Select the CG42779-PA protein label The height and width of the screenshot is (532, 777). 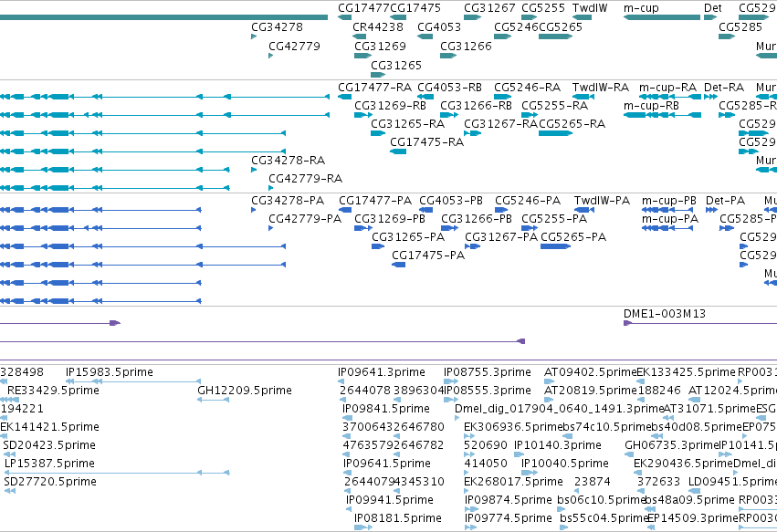[x=305, y=219]
